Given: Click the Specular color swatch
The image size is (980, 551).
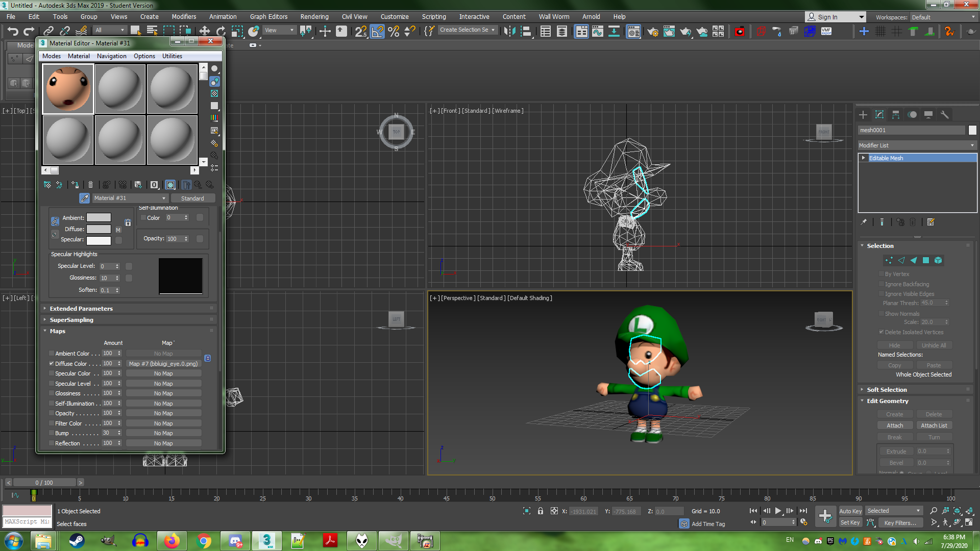Looking at the screenshot, I should (99, 240).
